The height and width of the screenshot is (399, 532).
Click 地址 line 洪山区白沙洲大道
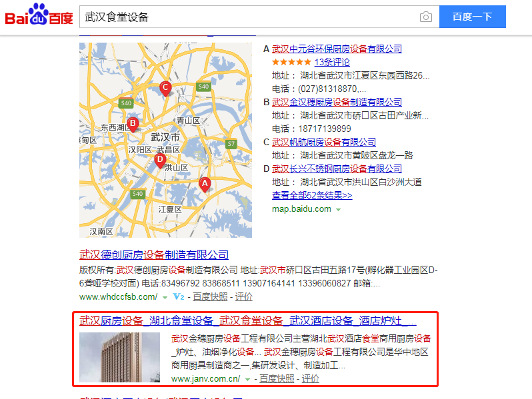tap(347, 182)
